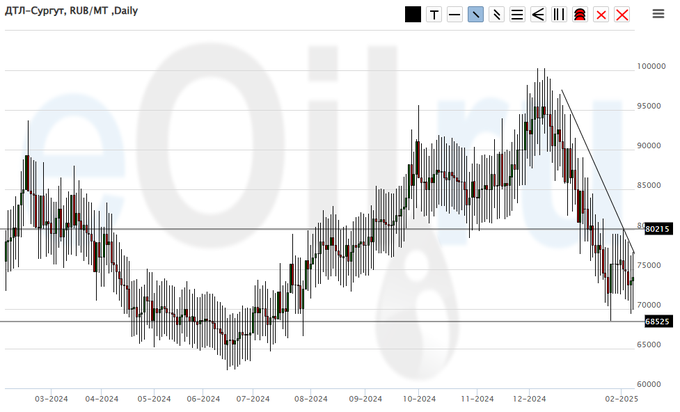Open the chart hamburger menu
The height and width of the screenshot is (412, 680).
(x=659, y=14)
